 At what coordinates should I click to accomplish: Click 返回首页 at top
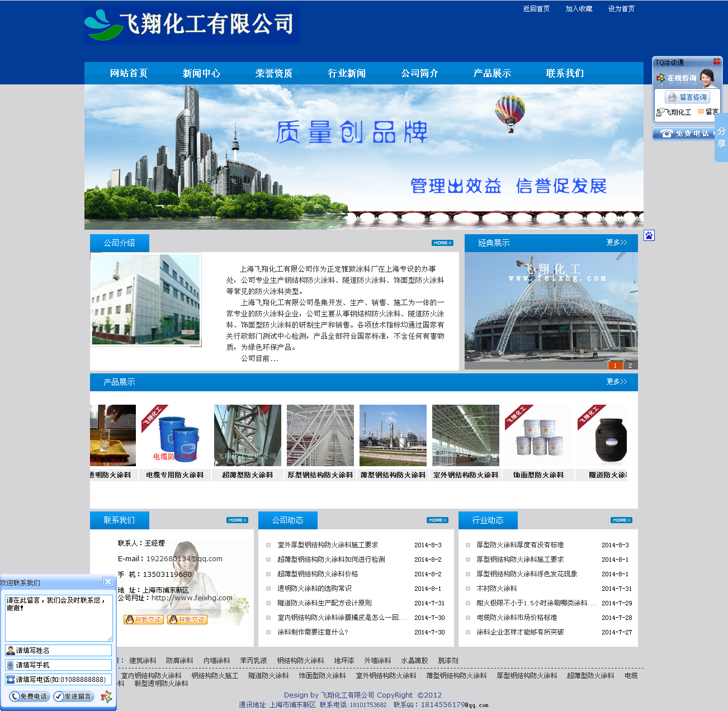coord(536,9)
